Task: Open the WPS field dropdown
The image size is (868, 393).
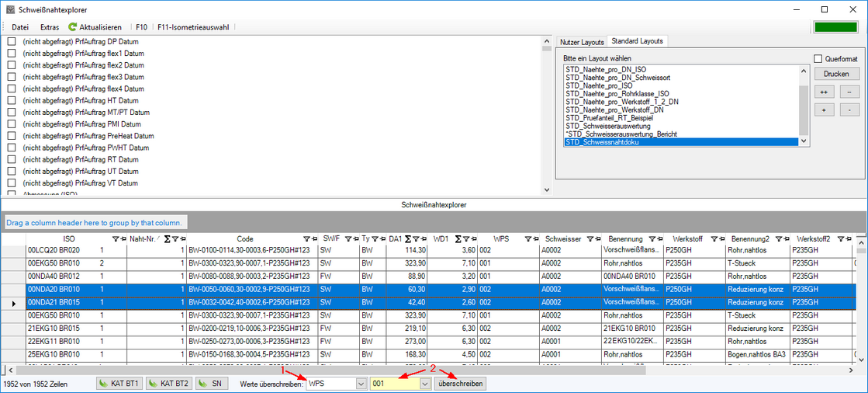Action: click(361, 384)
